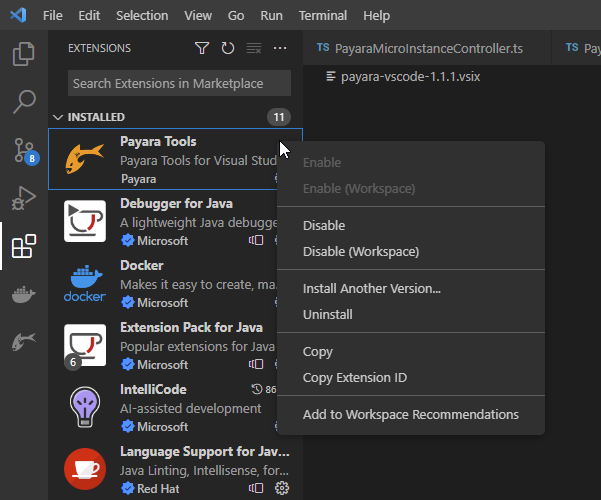The width and height of the screenshot is (601, 500).
Task: Open Source Control view with 8 badge
Action: click(23, 150)
